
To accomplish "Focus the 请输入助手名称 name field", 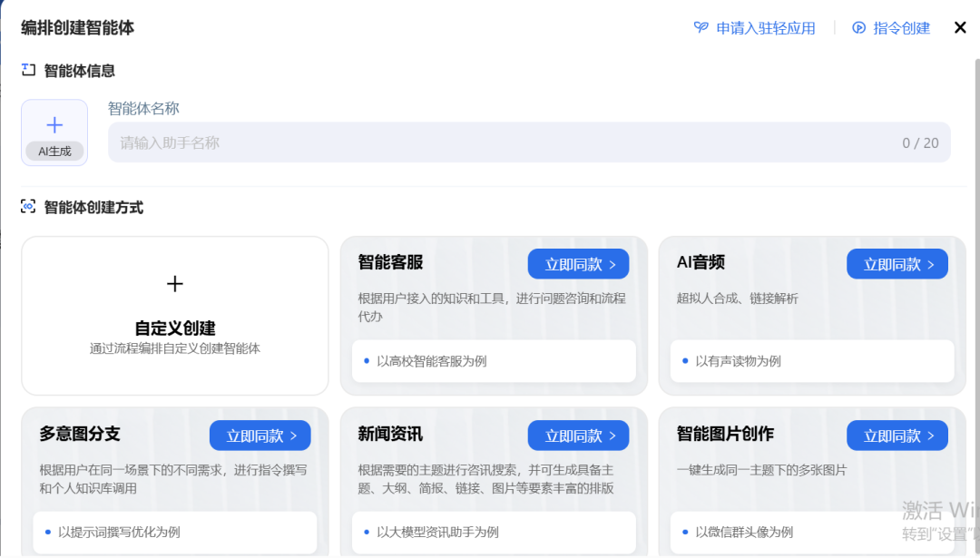I will point(529,142).
